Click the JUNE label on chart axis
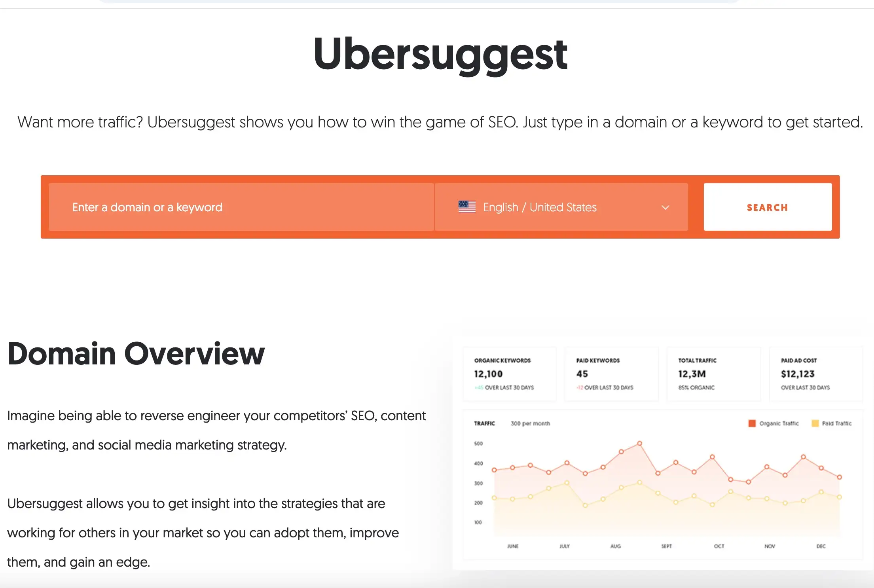The image size is (874, 588). (x=513, y=546)
